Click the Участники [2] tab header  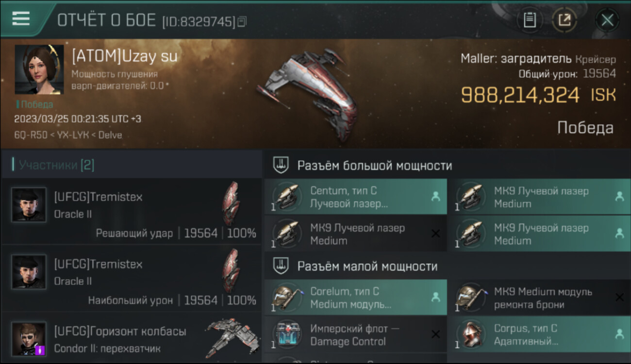(x=56, y=165)
